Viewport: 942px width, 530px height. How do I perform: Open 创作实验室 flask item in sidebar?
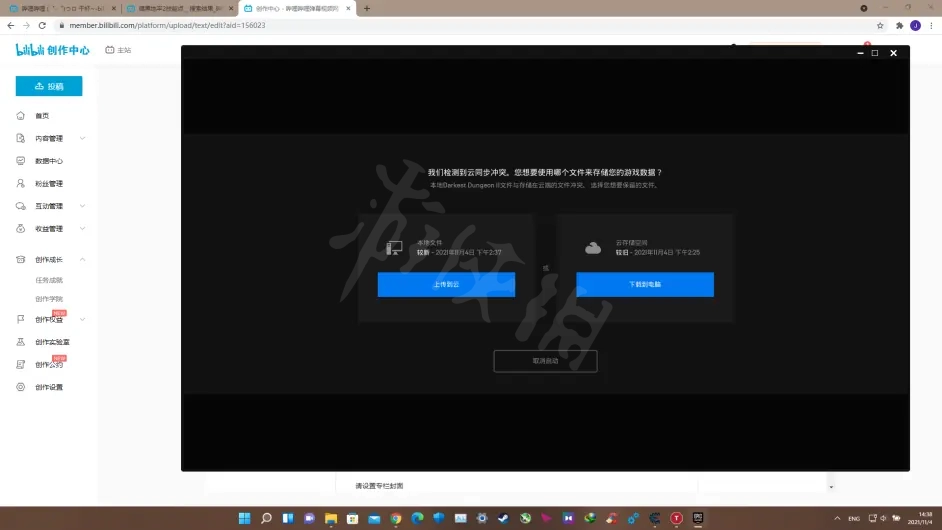click(x=52, y=342)
